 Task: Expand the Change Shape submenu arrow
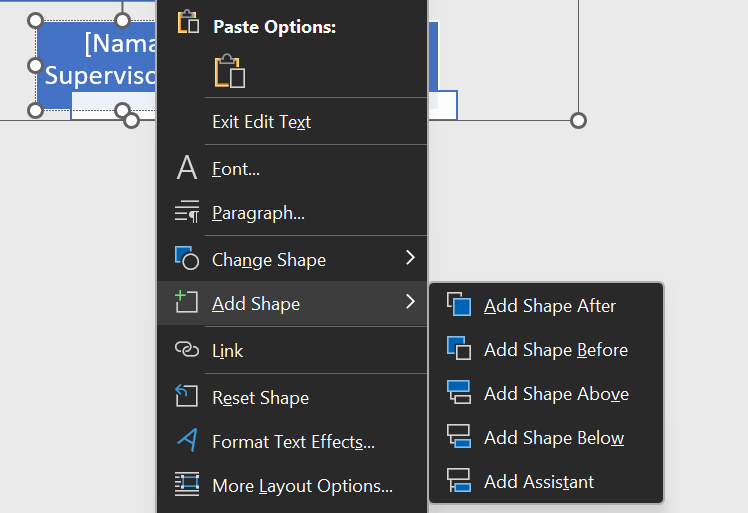point(410,258)
